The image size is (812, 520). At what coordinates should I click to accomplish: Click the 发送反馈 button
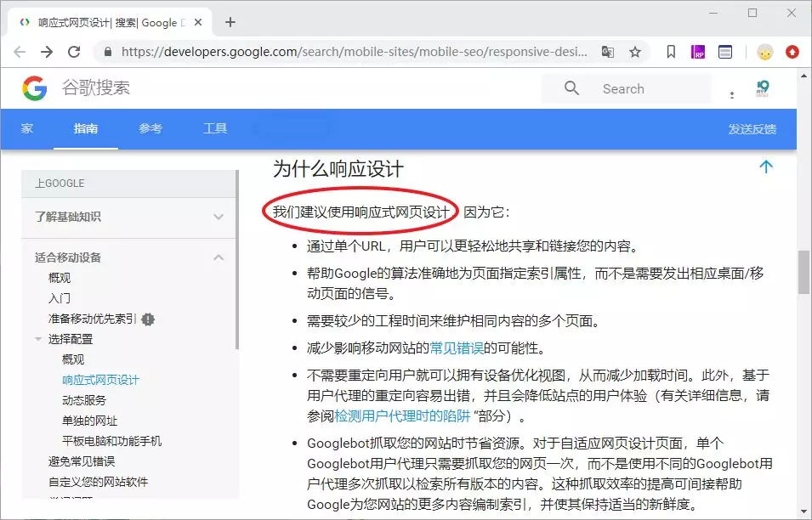(x=752, y=129)
